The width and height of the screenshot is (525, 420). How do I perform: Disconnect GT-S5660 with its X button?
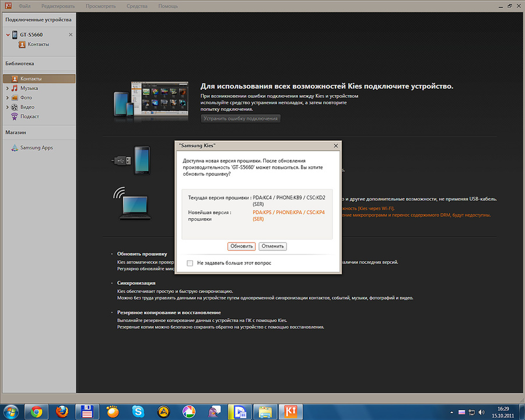point(71,34)
